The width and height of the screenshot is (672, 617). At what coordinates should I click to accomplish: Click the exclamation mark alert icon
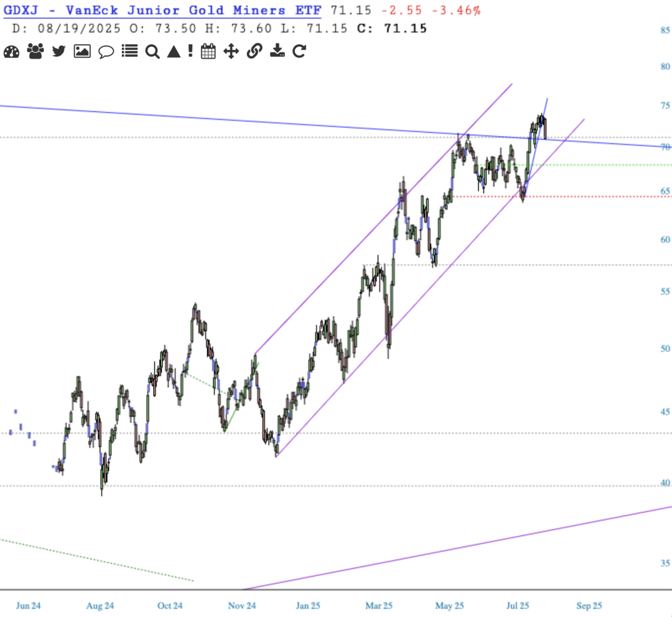coord(190,51)
